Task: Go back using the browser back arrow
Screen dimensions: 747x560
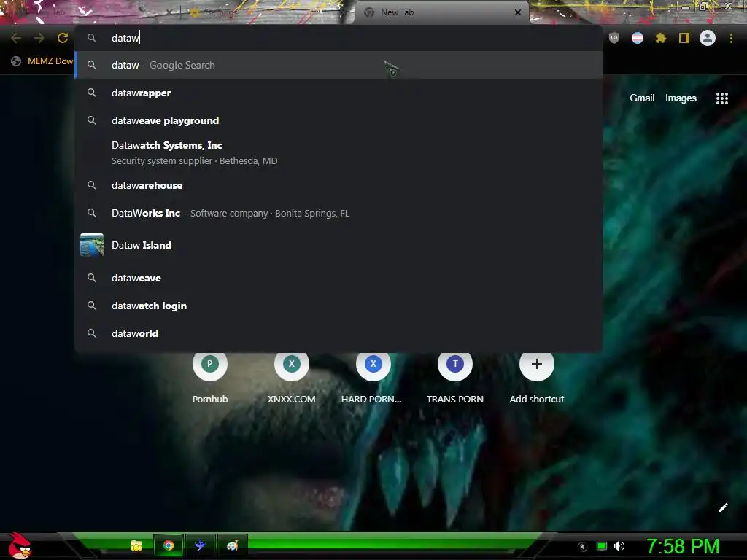Action: point(16,38)
